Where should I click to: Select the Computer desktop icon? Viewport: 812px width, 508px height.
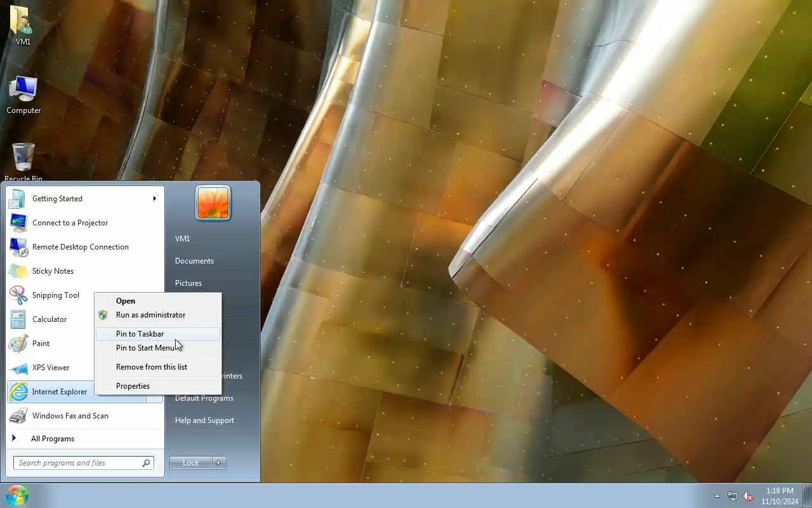(23, 95)
